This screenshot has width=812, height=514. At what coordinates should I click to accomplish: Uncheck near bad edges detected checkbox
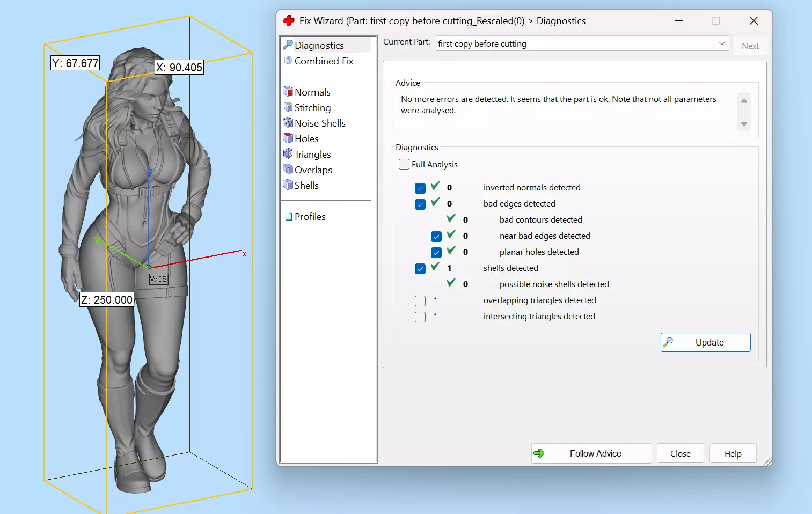[436, 236]
